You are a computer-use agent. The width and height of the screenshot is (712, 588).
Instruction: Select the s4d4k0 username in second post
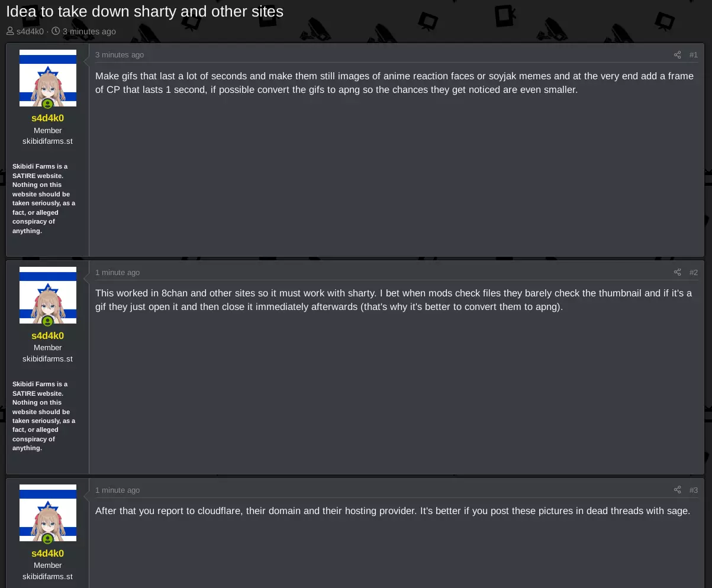tap(48, 336)
